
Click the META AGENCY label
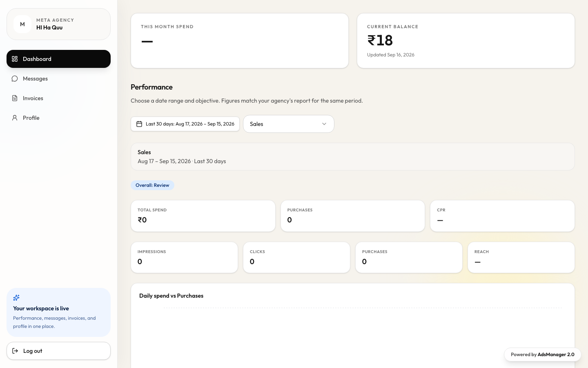coord(55,20)
